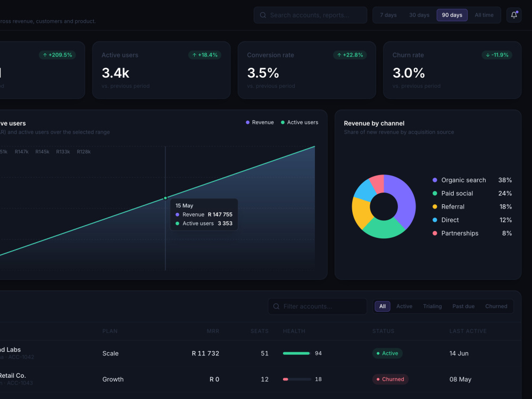532x399 pixels.
Task: Click the health bar showing 18
Action: pyautogui.click(x=297, y=379)
